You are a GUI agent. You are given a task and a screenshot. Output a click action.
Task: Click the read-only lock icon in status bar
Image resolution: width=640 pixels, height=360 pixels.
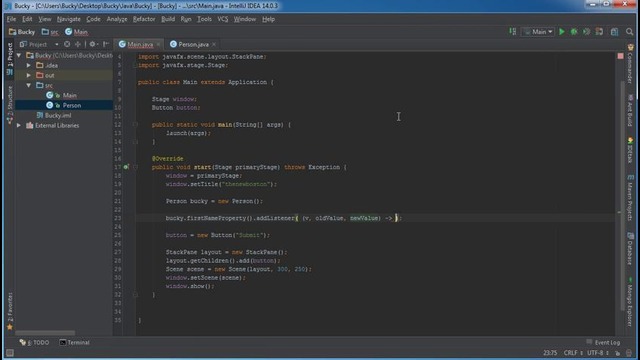(x=618, y=353)
